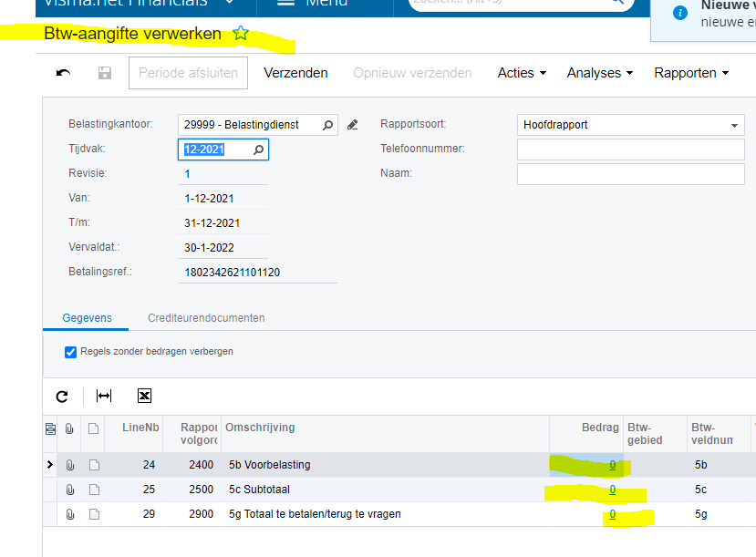The width and height of the screenshot is (756, 557).
Task: Open the Bedrag link for 5g Totaal
Action: (612, 514)
